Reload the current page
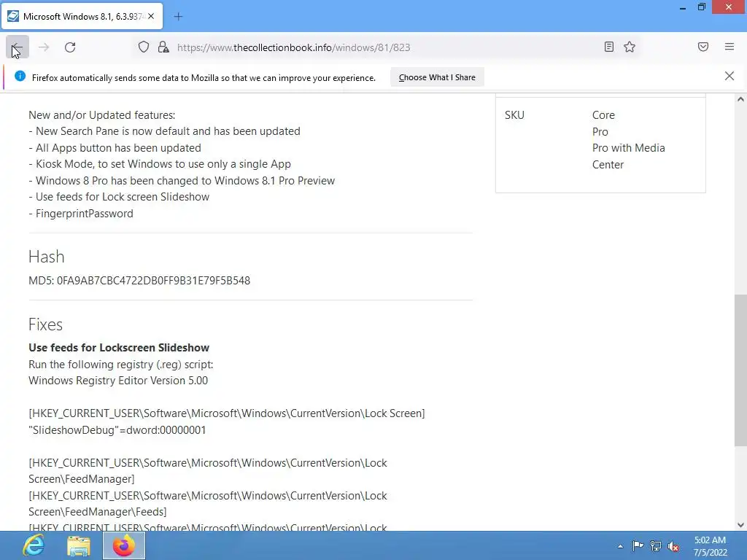Viewport: 747px width, 560px height. [x=70, y=47]
